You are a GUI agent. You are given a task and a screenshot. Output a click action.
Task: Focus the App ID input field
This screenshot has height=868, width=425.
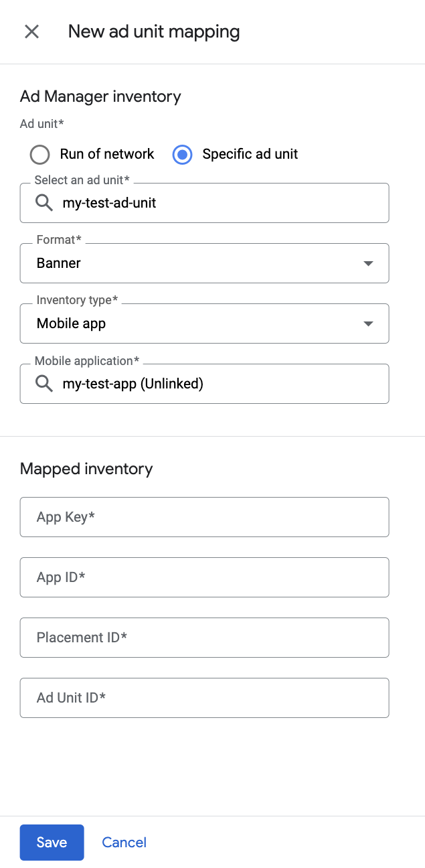[x=204, y=577]
